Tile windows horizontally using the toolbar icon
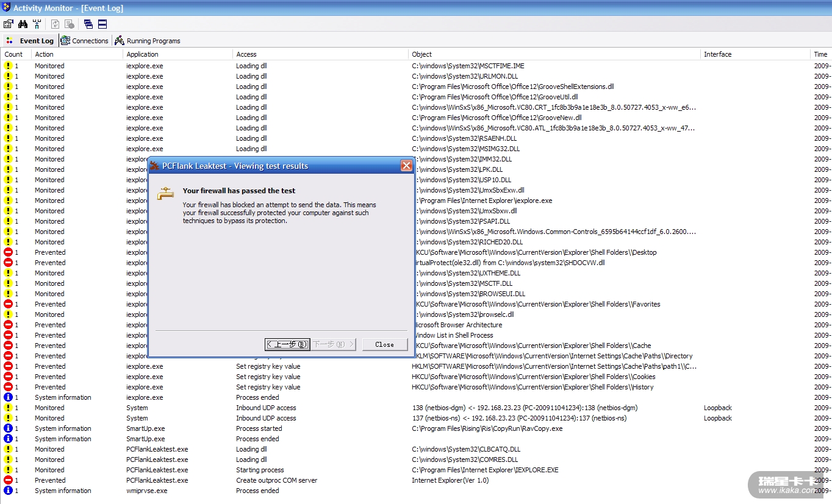This screenshot has height=504, width=832. click(102, 24)
